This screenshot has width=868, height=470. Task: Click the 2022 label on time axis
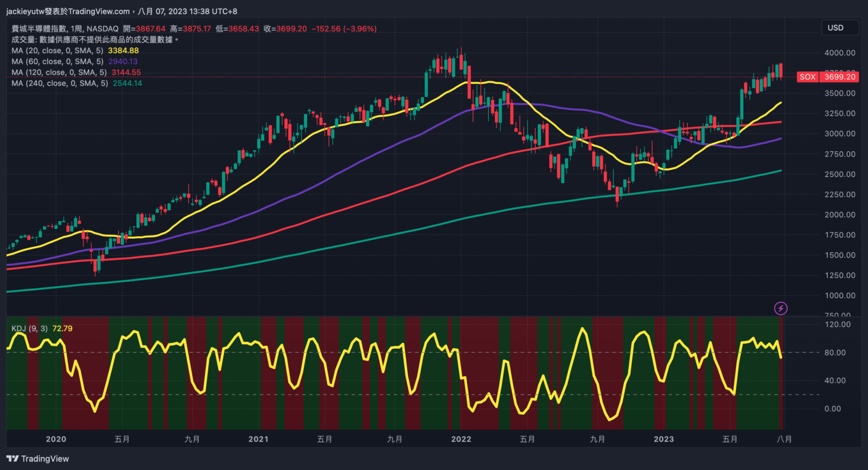click(461, 439)
